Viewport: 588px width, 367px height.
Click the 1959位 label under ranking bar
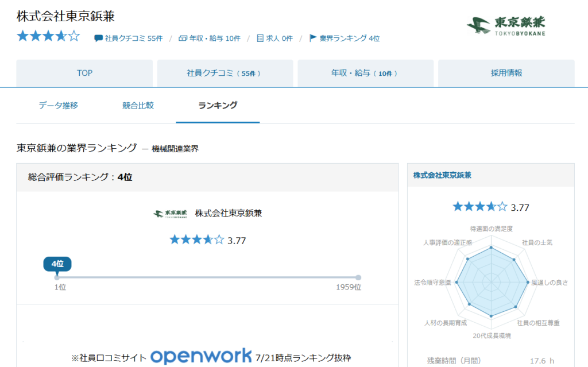(349, 287)
